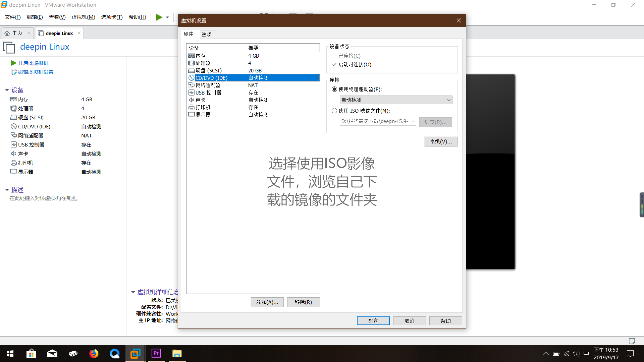Click the USB controller icon in main window panel
The width and height of the screenshot is (644, 362).
pos(14,144)
